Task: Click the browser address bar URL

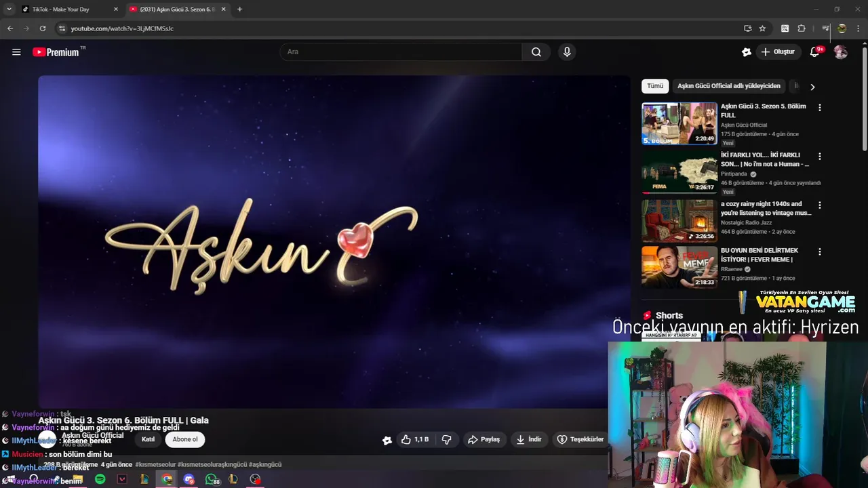Action: pos(122,28)
